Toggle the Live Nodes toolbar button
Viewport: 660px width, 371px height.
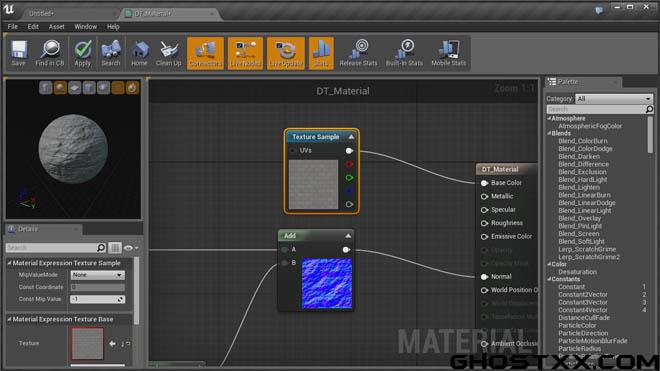[245, 53]
